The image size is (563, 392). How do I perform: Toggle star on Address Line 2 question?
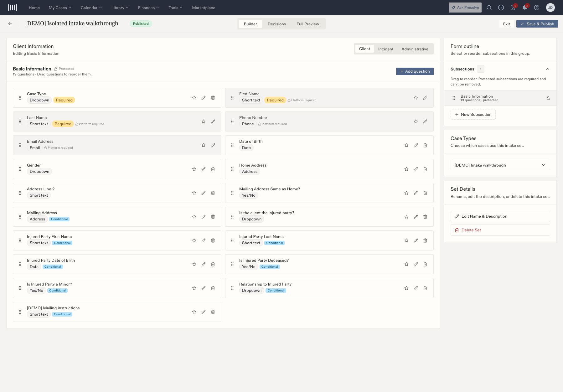coord(194,193)
